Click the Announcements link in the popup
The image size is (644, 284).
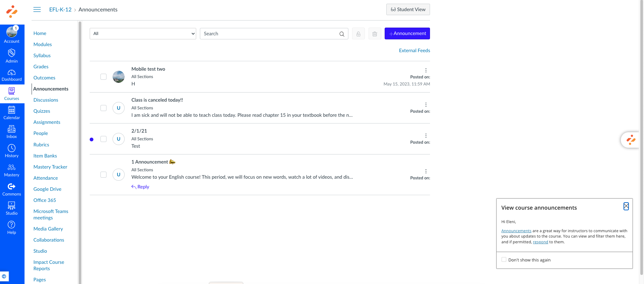point(516,231)
